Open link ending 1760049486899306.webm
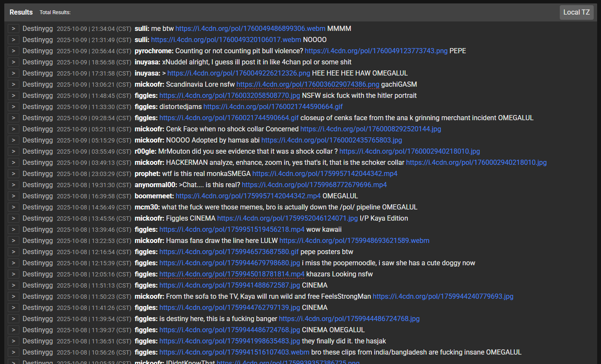Screen dimensions: 601x364 tap(250, 28)
